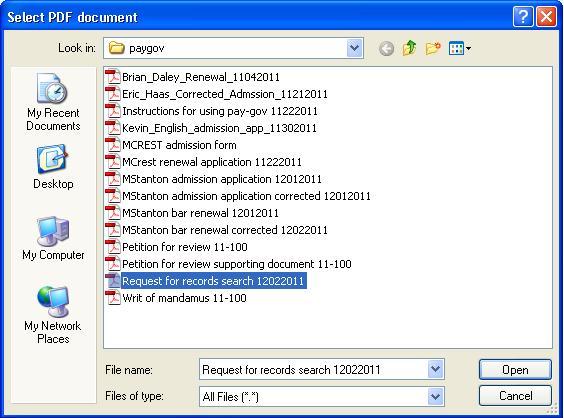Click PDF icon of MStanton bar renewal 12012011

(113, 213)
